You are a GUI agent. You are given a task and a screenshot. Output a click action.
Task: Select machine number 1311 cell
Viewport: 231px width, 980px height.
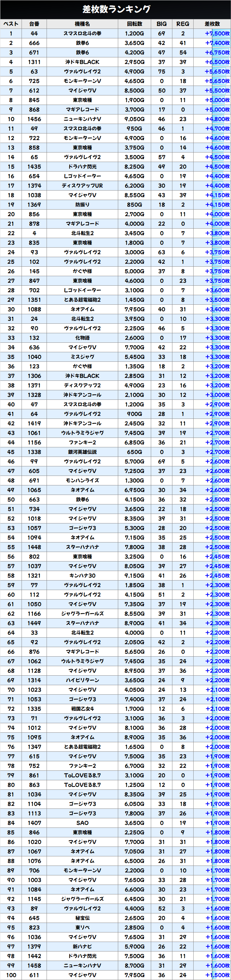coord(34,62)
